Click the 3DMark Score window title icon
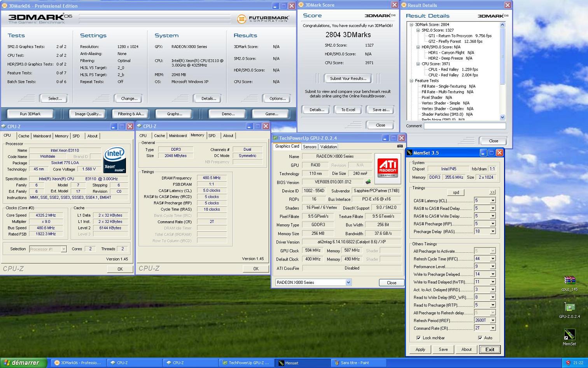Screen dimensions: 588x368 [301, 5]
